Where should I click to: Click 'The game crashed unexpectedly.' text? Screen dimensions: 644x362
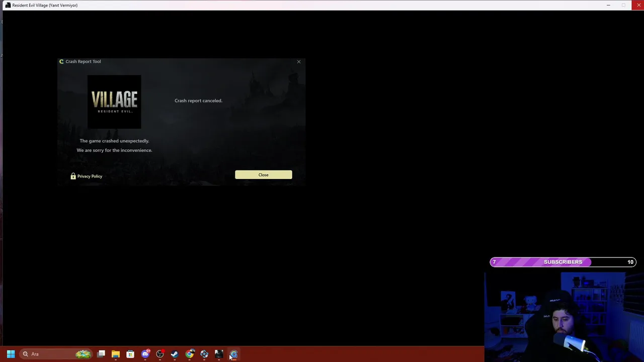tap(114, 141)
